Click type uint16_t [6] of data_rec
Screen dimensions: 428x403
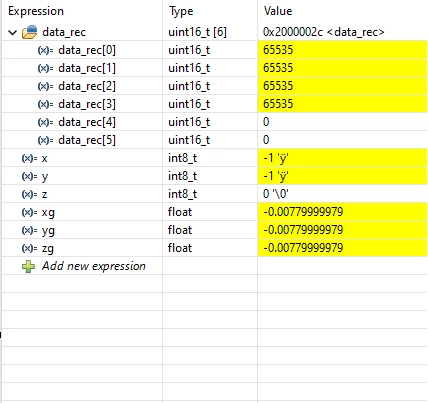(197, 32)
